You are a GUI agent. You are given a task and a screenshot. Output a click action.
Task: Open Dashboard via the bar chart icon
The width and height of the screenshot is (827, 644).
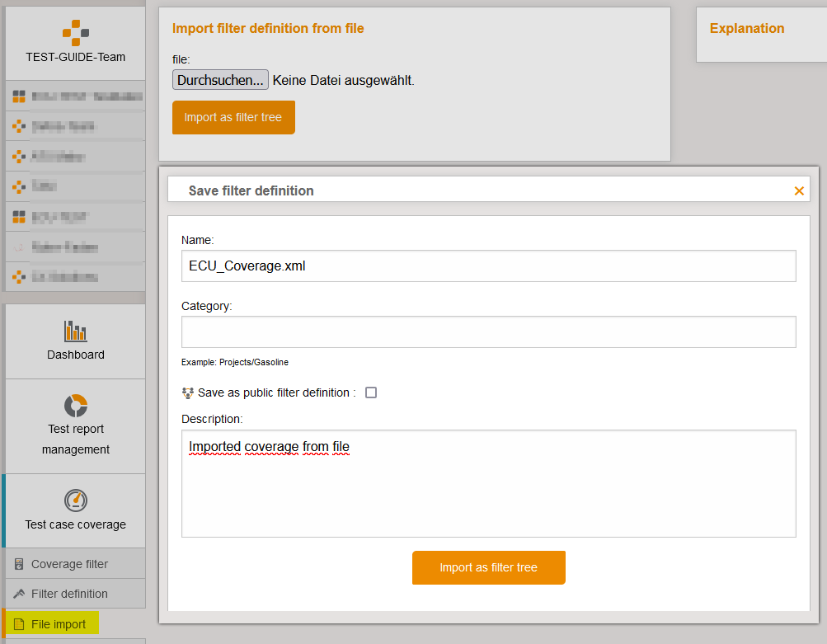(76, 331)
